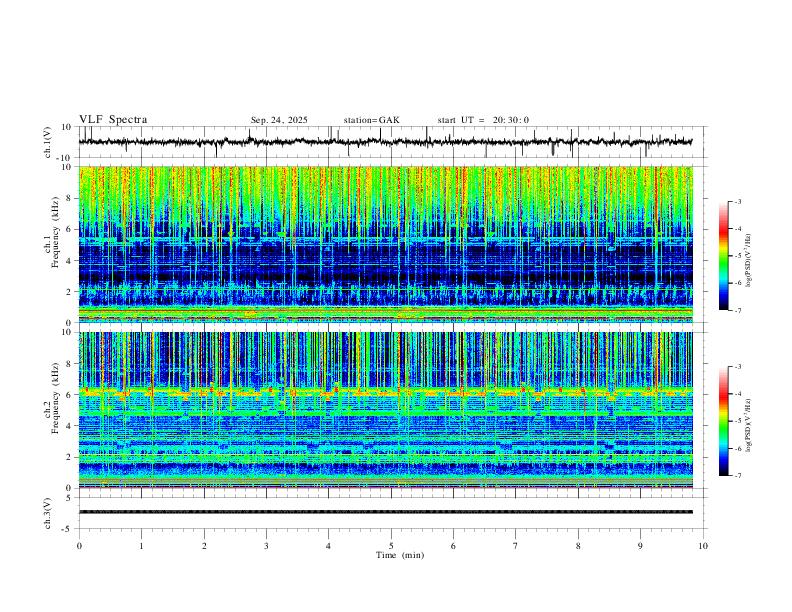
Task: Click the ch.3 voltage trace band
Action: click(386, 512)
